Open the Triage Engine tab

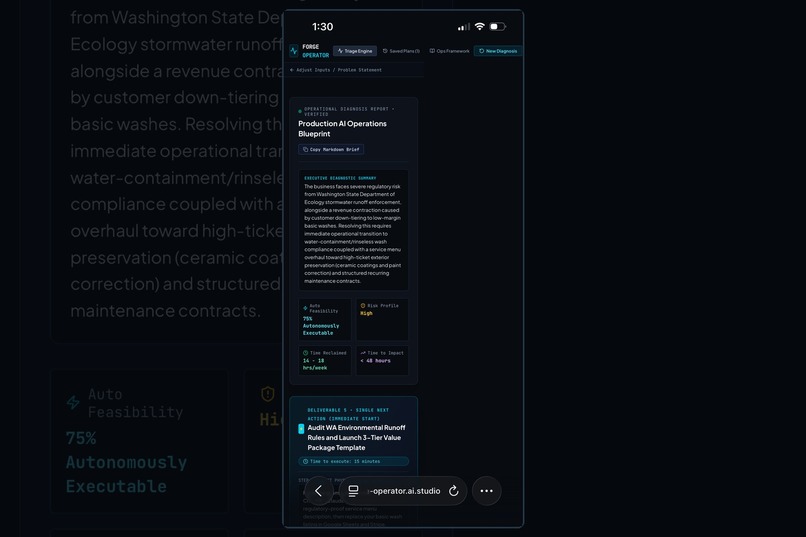click(355, 51)
